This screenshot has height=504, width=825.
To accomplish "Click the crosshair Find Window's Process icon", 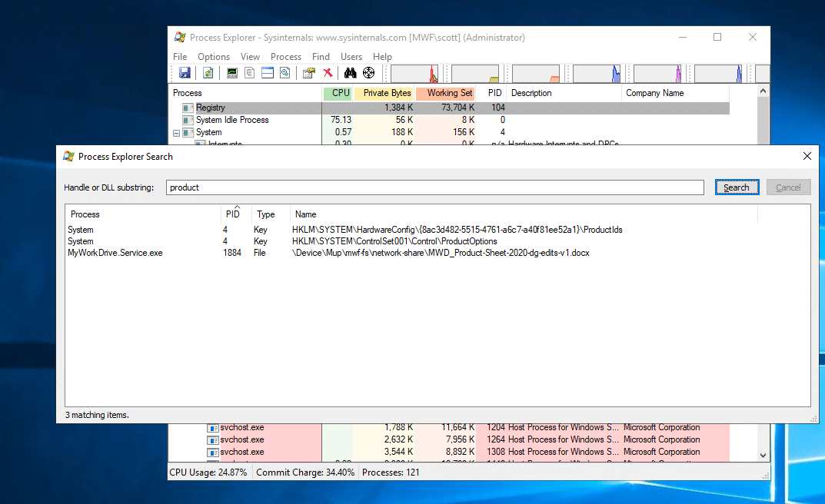I will (x=369, y=73).
